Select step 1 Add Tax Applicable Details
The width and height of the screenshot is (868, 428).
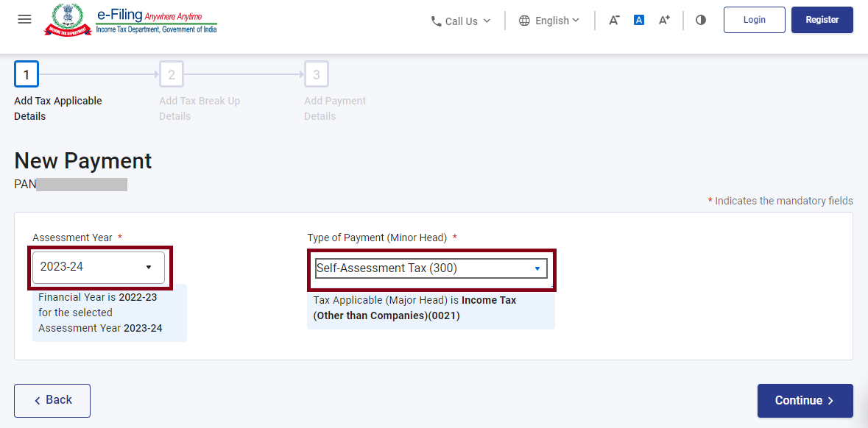pyautogui.click(x=27, y=74)
